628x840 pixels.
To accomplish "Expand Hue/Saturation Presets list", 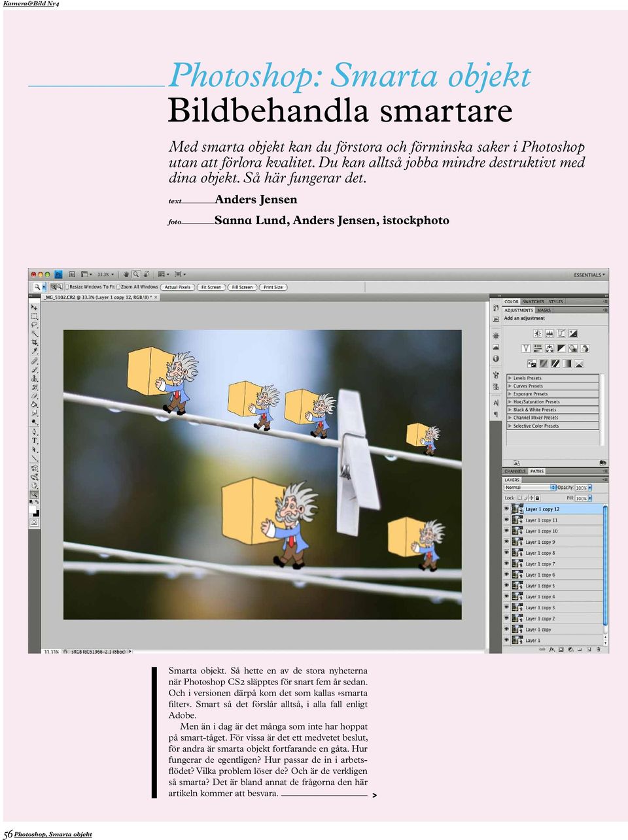I will coord(510,402).
